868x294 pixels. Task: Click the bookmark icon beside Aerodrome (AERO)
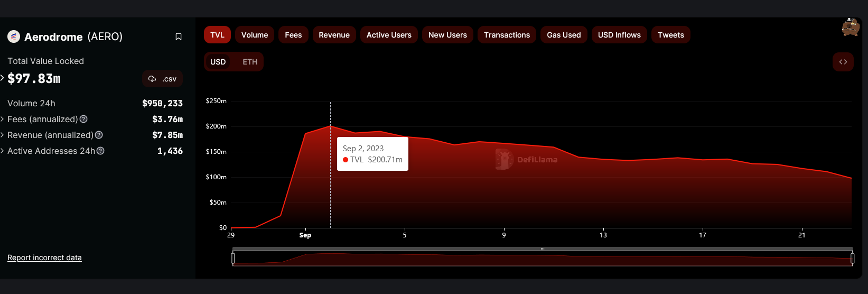[179, 36]
